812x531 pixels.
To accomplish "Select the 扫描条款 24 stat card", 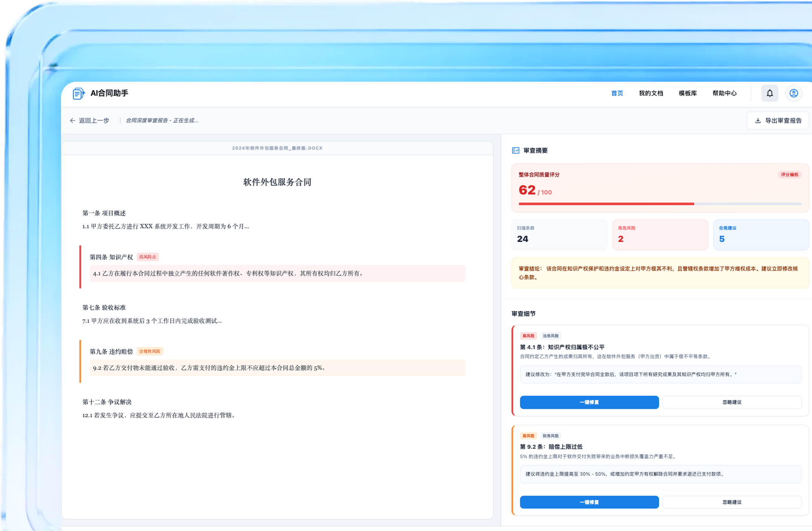I will point(559,235).
